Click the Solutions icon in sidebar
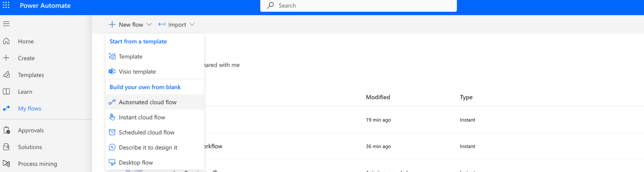This screenshot has height=172, width=644. (x=6, y=147)
